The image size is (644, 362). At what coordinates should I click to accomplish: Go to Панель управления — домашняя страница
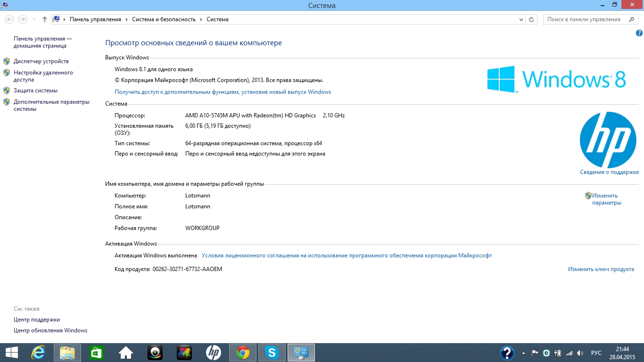pyautogui.click(x=43, y=42)
